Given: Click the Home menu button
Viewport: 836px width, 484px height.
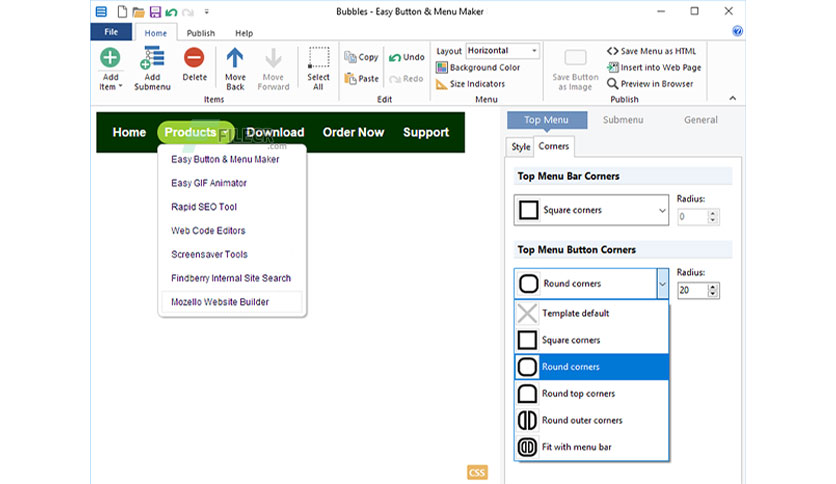Looking at the screenshot, I should coord(129,132).
